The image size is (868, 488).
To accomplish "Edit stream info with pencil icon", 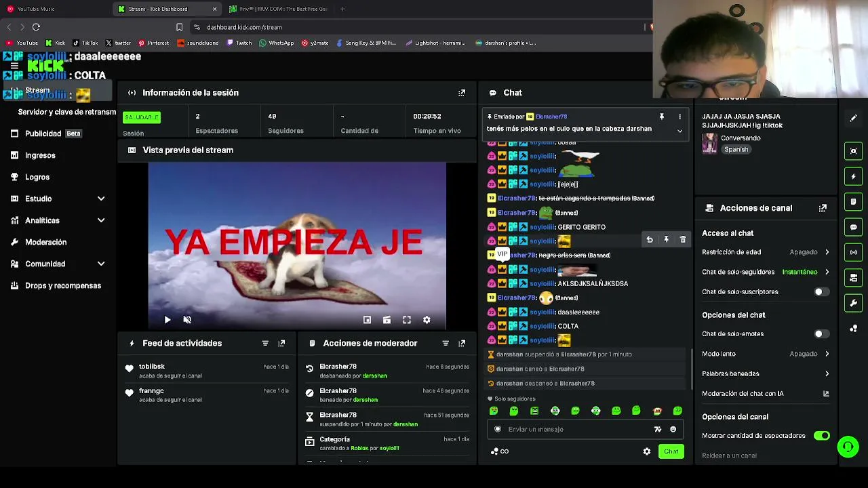I will click(x=854, y=118).
